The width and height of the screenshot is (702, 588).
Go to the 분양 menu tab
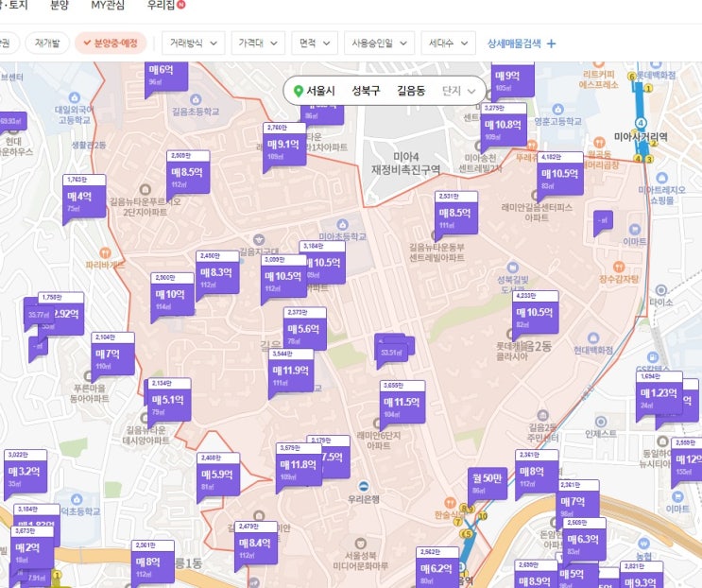[60, 6]
